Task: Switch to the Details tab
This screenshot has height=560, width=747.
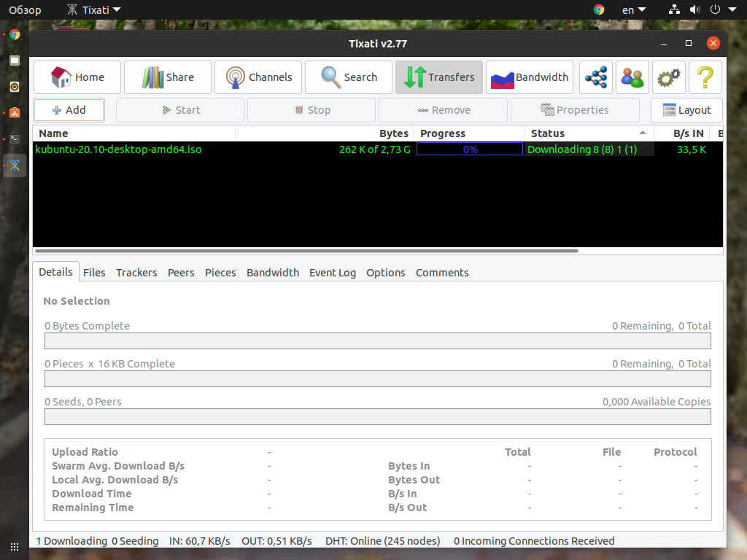Action: pos(55,272)
